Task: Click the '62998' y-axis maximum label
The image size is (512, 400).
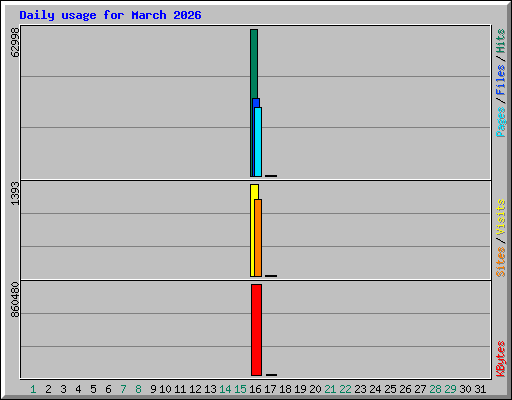Action: coord(15,42)
